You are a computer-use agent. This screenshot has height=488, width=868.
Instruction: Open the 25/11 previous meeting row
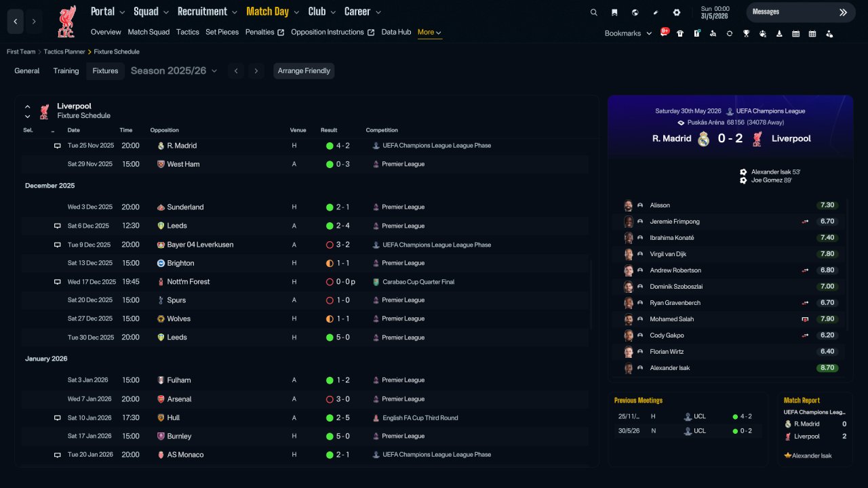688,417
